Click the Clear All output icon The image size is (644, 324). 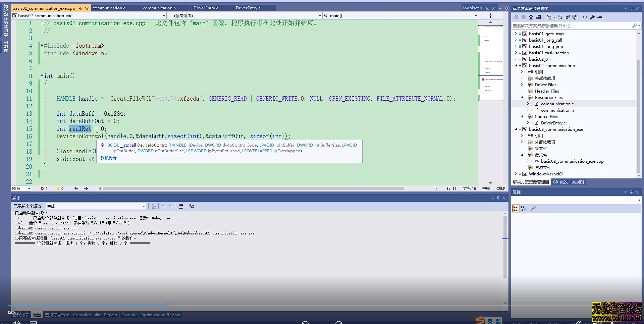(180, 206)
